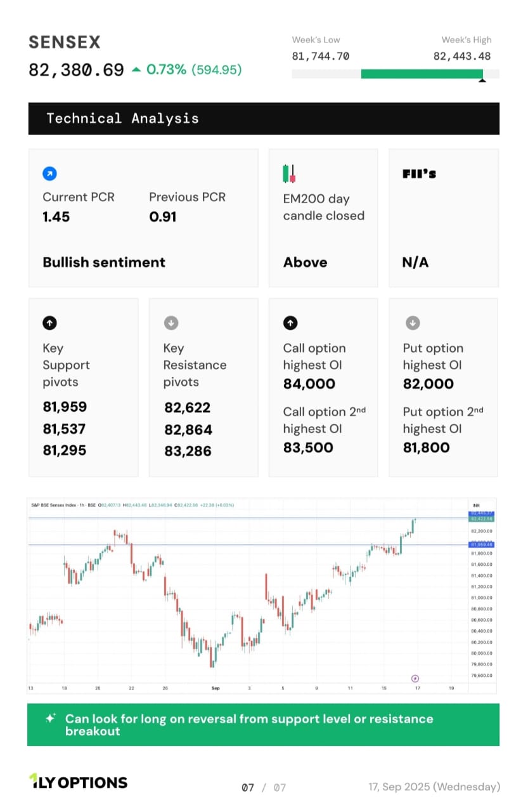Click the 81,959.46 blue price label
This screenshot has width=528, height=812.
pyautogui.click(x=481, y=545)
